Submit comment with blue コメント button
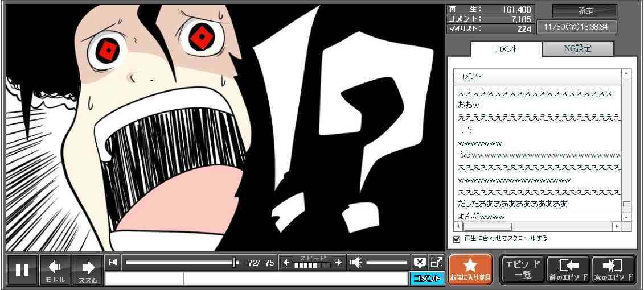 pyautogui.click(x=426, y=279)
